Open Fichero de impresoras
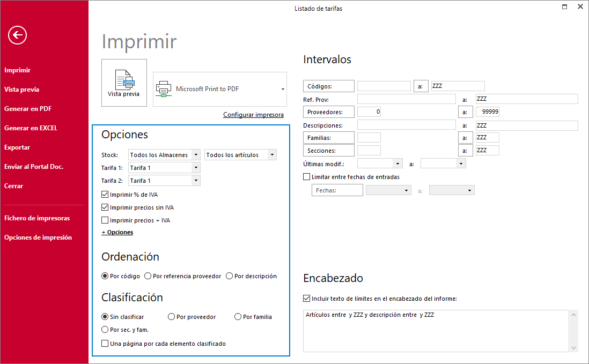 coord(37,218)
